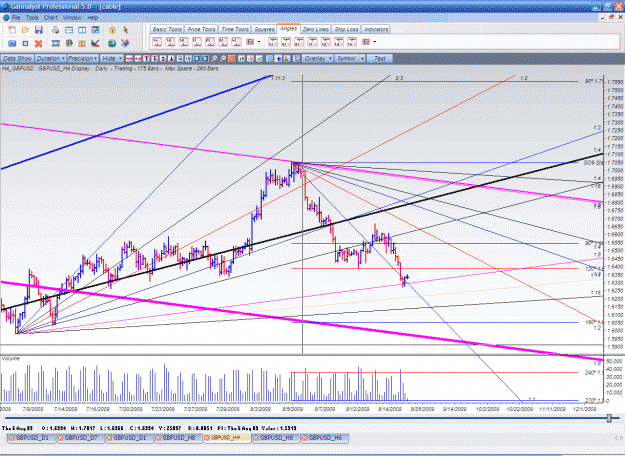
Task: Click the door exit icon
Action: coord(69,43)
